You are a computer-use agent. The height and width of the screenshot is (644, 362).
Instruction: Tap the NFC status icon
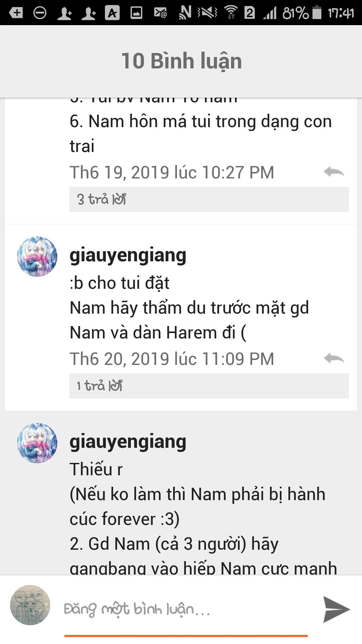click(185, 13)
